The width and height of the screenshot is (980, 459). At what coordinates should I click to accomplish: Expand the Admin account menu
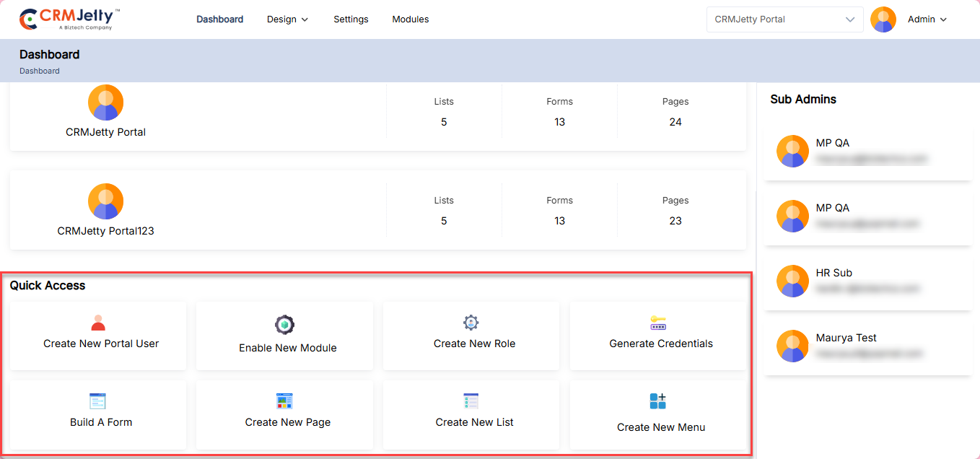coord(927,19)
